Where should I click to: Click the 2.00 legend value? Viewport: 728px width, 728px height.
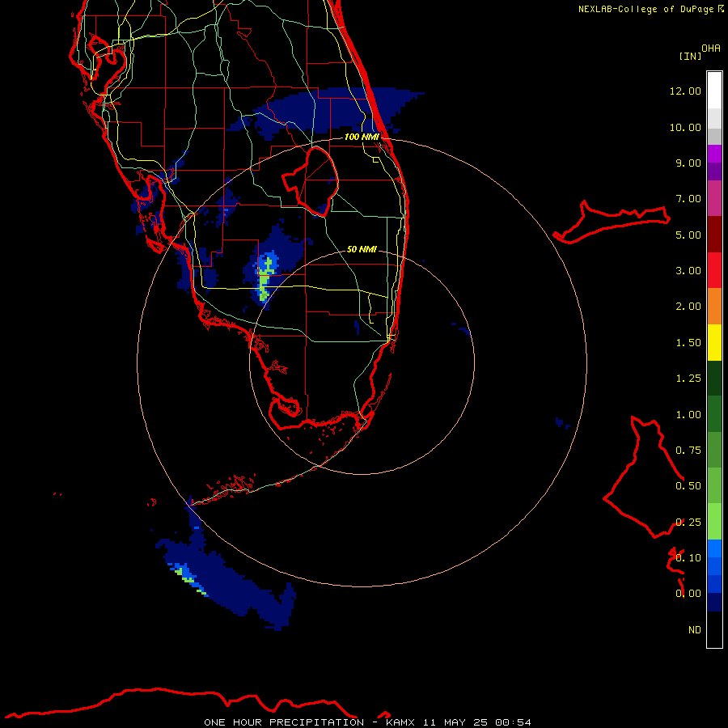click(x=688, y=307)
